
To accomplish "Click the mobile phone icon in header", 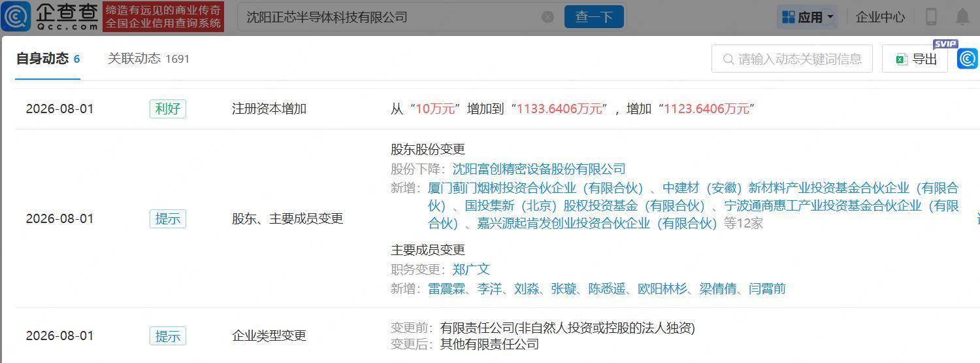I will pyautogui.click(x=932, y=17).
